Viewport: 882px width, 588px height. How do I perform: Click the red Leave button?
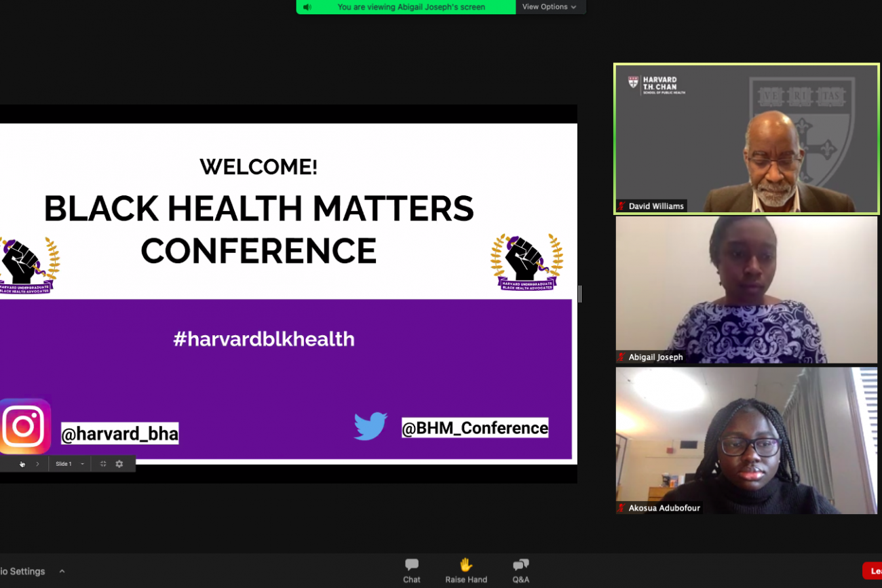[x=873, y=571]
